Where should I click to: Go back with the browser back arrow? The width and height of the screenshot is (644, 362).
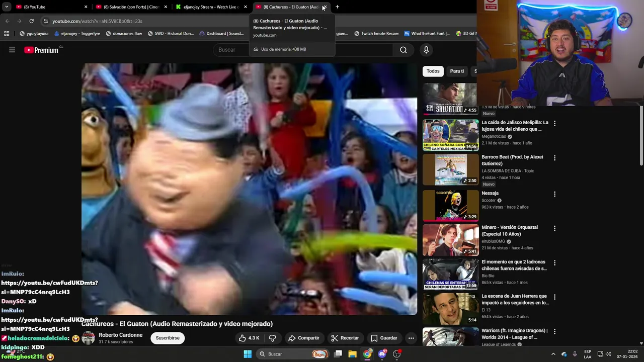(x=7, y=21)
